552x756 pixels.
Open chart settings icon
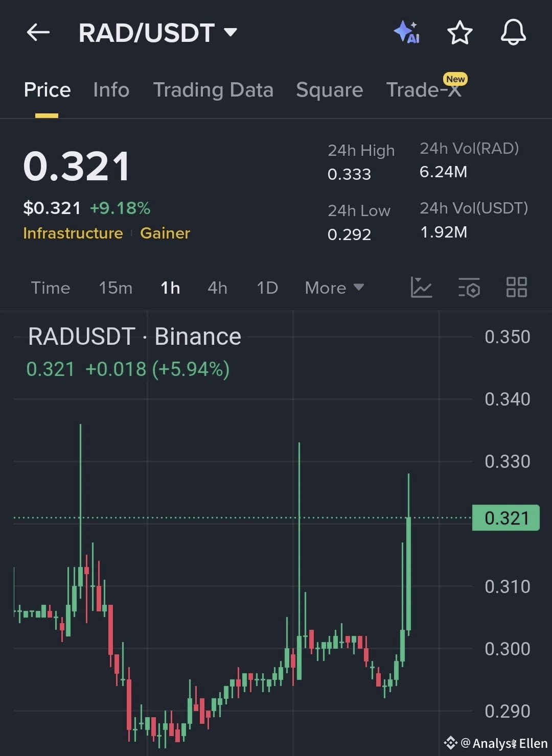[469, 287]
